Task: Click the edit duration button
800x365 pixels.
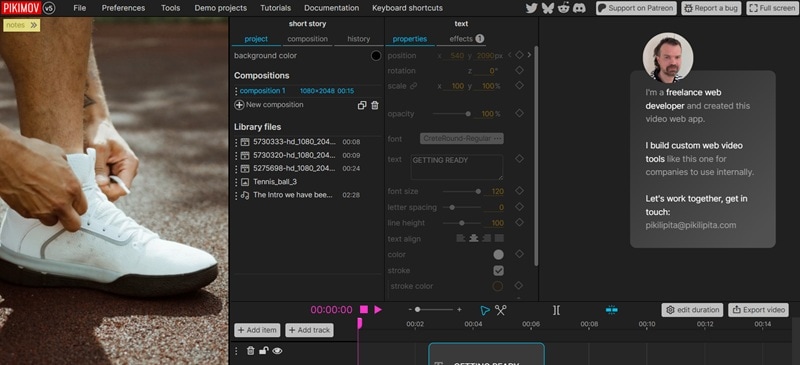Action: 692,310
